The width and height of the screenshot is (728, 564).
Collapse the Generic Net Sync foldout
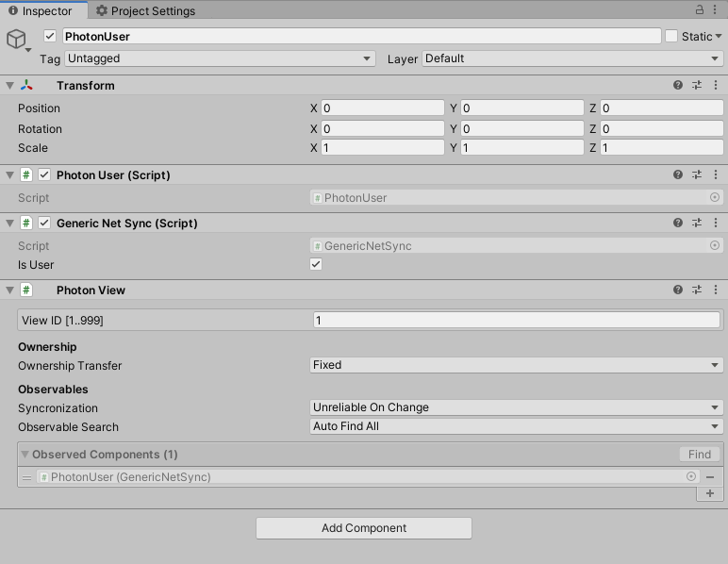9,224
